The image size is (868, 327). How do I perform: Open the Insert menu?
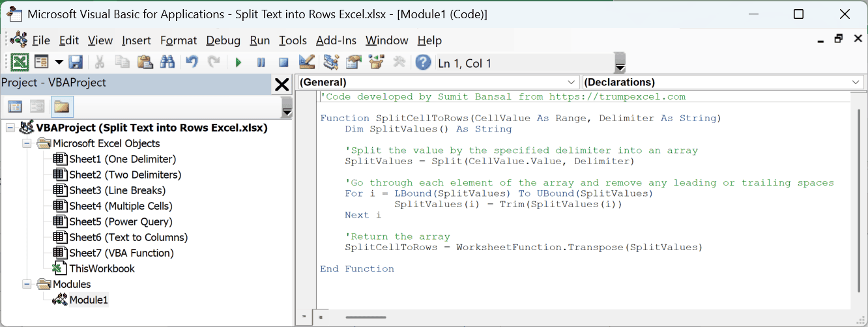pyautogui.click(x=136, y=40)
